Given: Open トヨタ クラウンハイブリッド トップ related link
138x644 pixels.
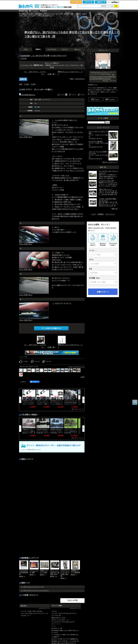Looking at the screenshot, I should [x=33, y=587].
